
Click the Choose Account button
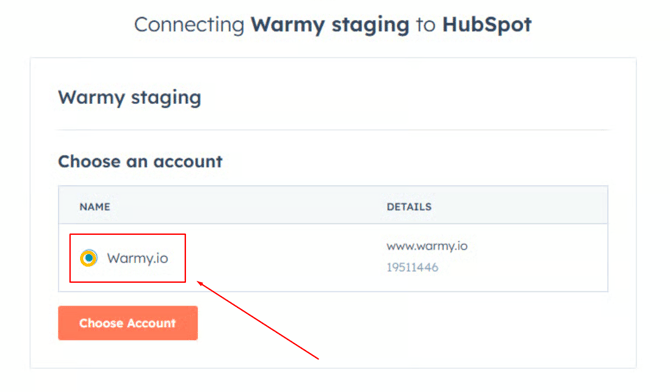[128, 323]
